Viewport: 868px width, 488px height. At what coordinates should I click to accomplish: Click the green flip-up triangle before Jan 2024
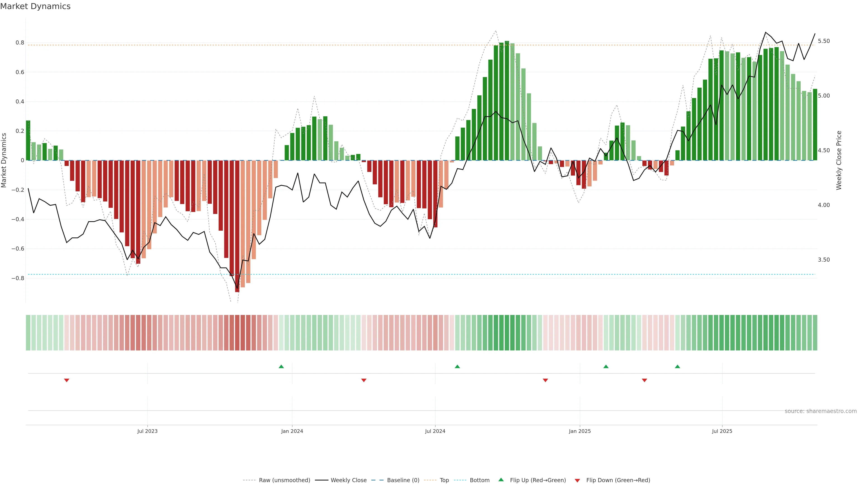pos(281,366)
